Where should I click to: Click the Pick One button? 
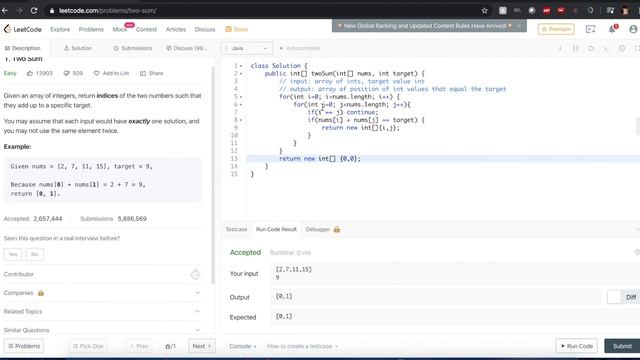[x=88, y=346]
